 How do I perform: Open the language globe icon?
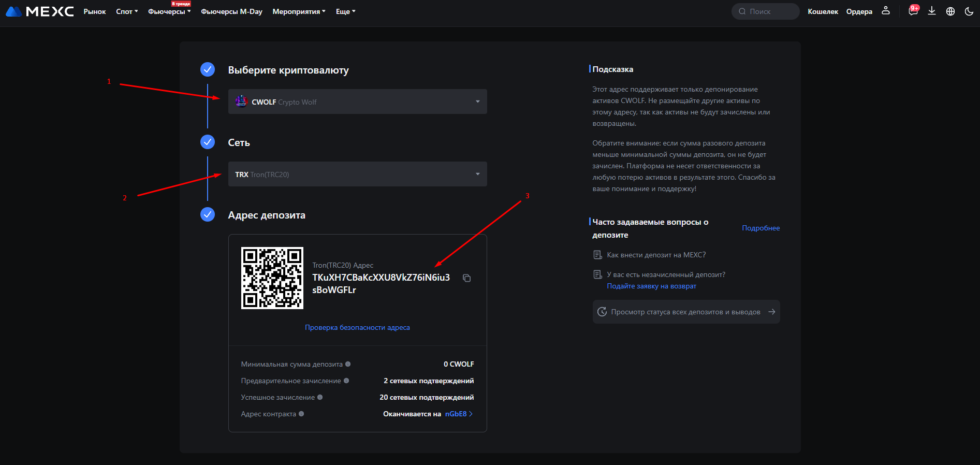coord(950,11)
